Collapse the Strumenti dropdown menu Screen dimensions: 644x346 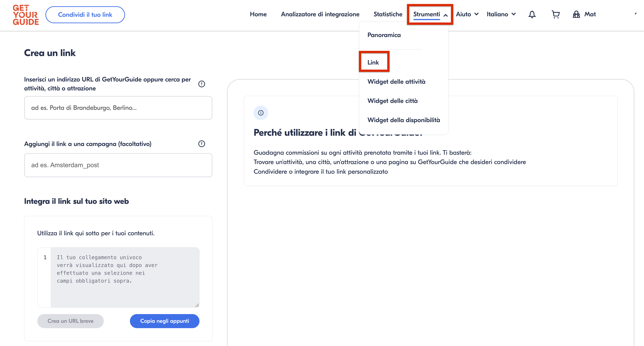(x=430, y=15)
